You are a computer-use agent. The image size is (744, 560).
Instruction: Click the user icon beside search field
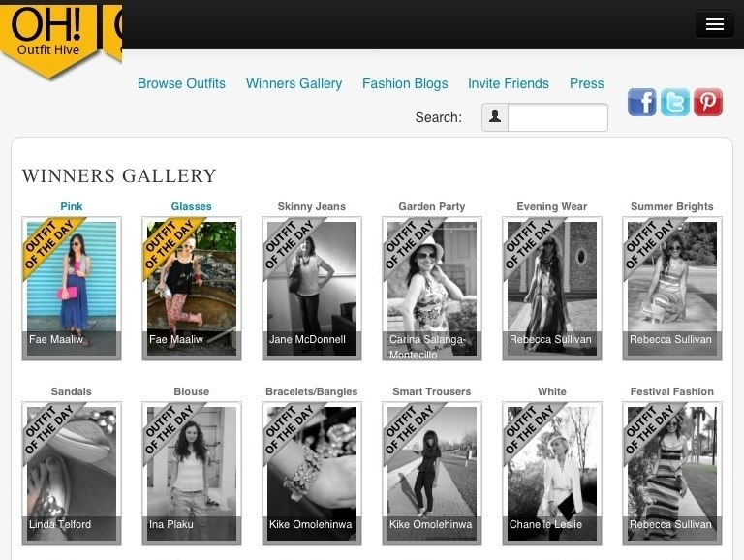click(495, 117)
